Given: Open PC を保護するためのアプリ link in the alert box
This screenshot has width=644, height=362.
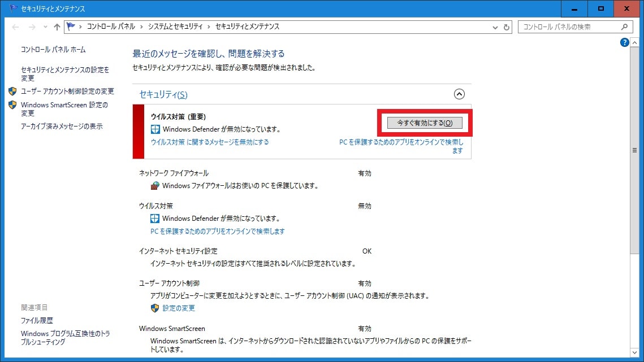Looking at the screenshot, I should pyautogui.click(x=401, y=146).
